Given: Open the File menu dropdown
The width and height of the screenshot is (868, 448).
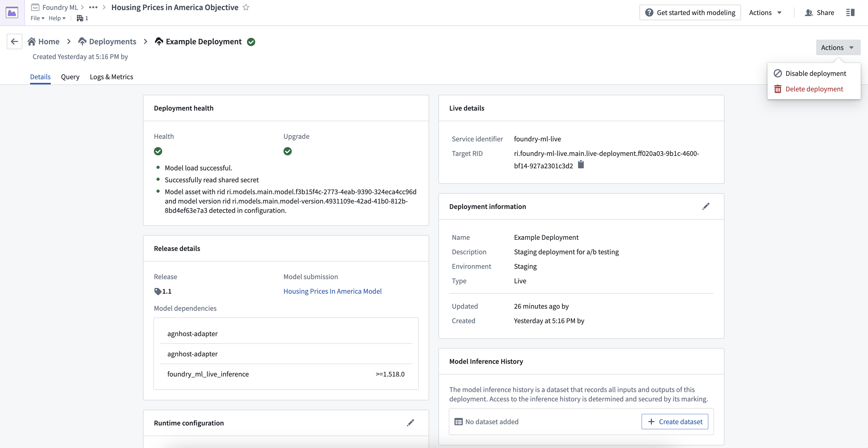Looking at the screenshot, I should (x=37, y=18).
